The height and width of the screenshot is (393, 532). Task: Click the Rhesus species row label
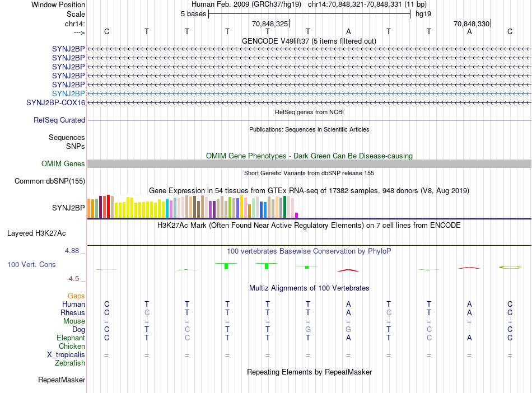(x=73, y=312)
